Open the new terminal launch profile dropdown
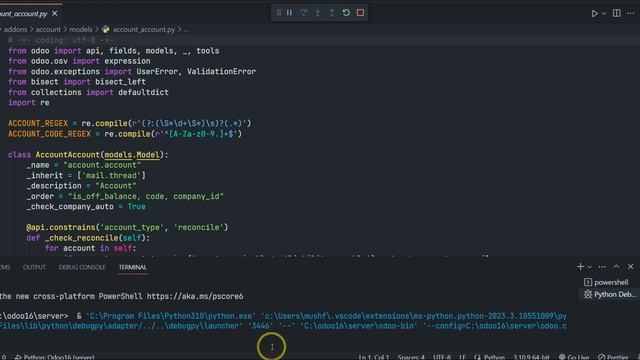640x360 pixels. tap(589, 267)
